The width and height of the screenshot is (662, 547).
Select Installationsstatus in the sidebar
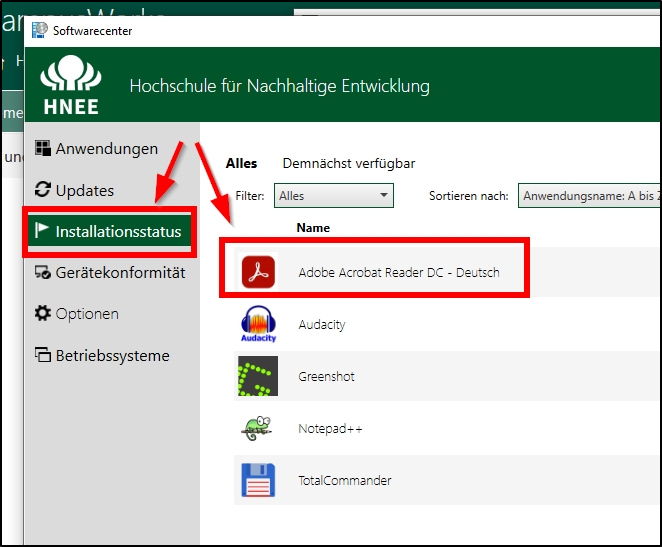(118, 232)
